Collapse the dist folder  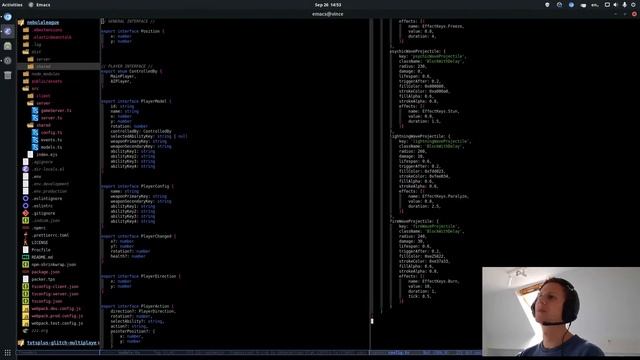pos(25,52)
